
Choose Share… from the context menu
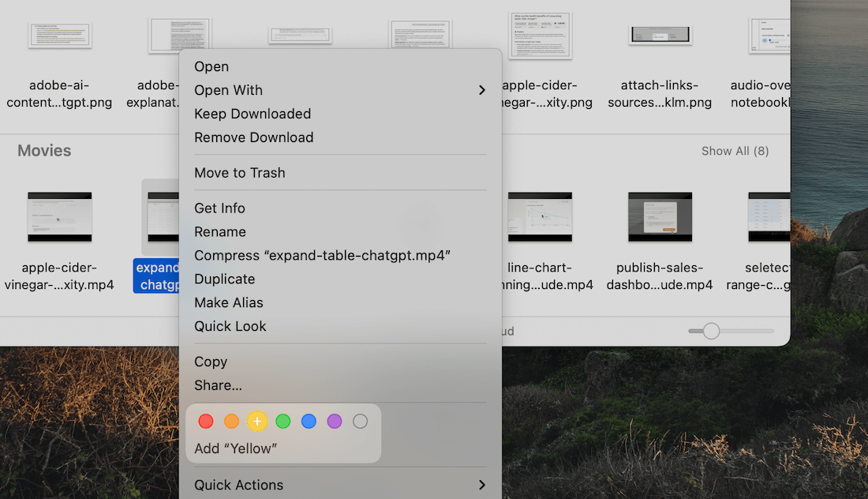(218, 385)
